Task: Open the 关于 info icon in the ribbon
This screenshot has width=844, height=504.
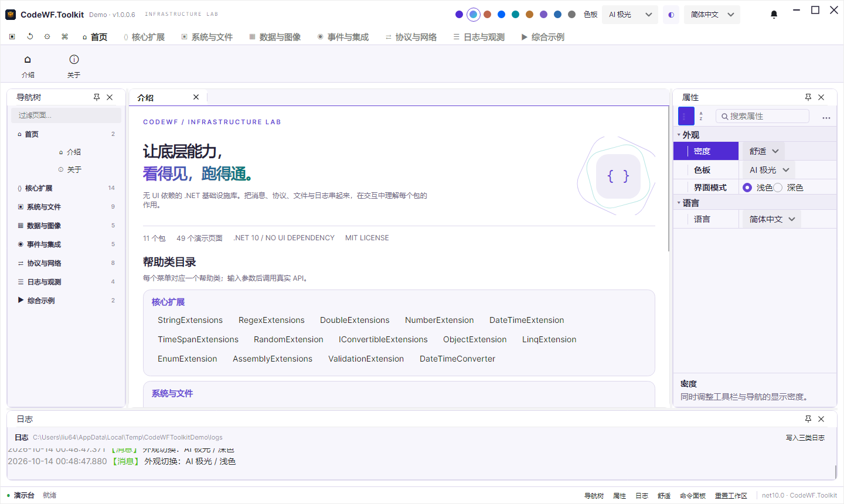Action: pos(74,59)
